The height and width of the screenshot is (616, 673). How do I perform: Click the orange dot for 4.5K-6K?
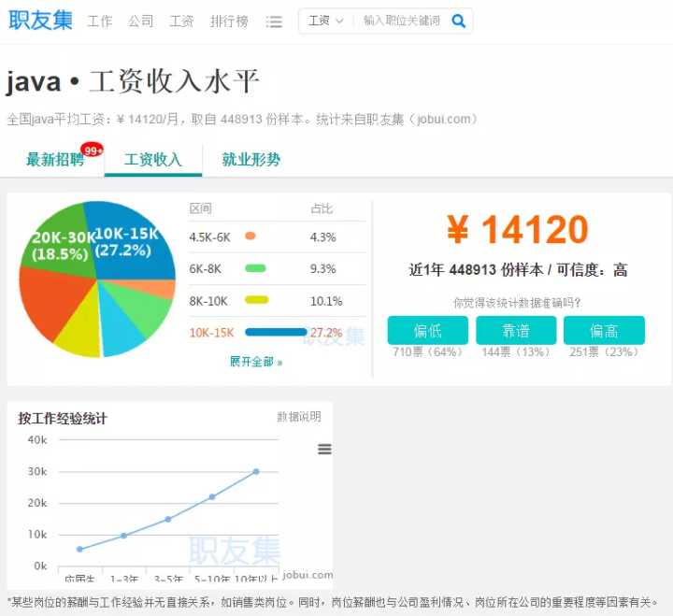(251, 236)
